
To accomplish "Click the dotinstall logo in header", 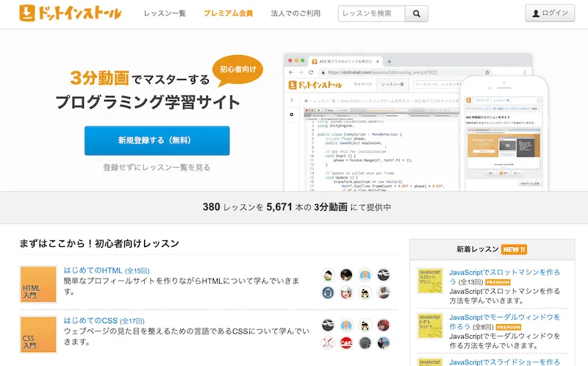I will (x=71, y=13).
